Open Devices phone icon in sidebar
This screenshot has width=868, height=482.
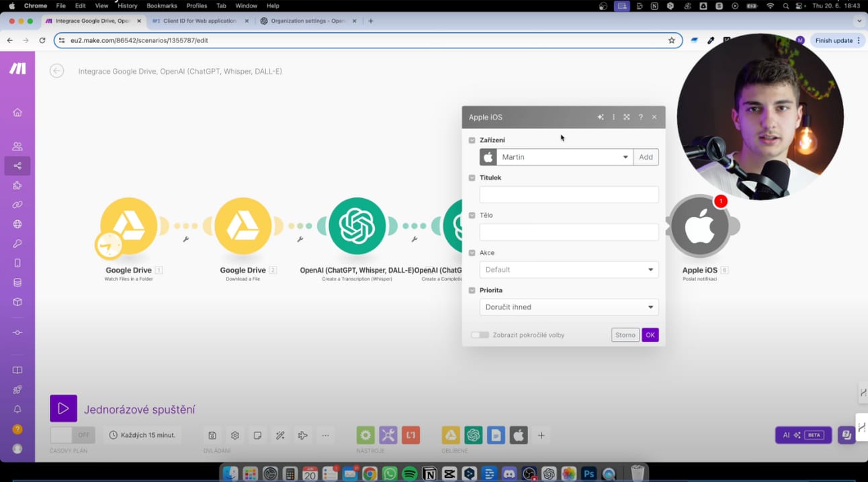click(x=17, y=263)
